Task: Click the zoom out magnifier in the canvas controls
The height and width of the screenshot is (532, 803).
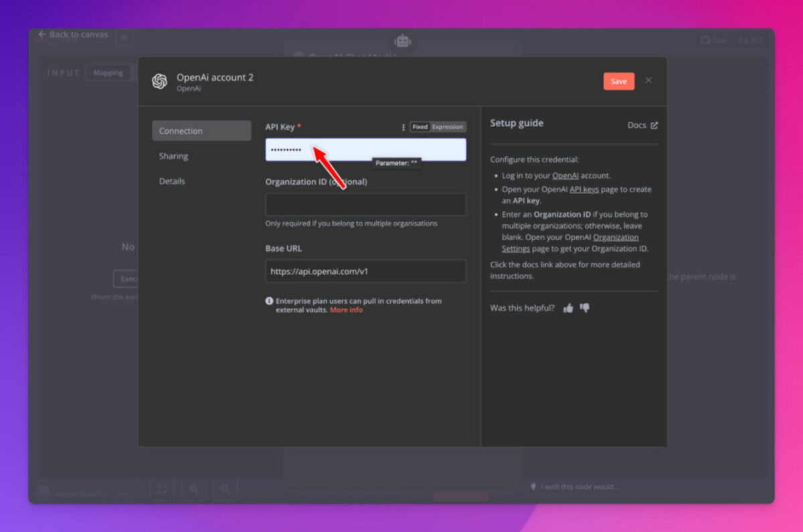Action: pos(226,489)
